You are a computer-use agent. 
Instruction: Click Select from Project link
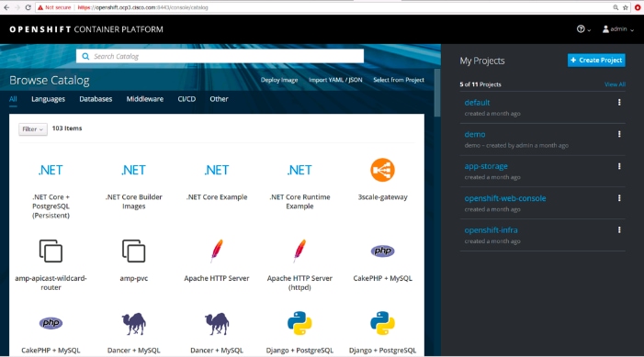[x=399, y=80]
